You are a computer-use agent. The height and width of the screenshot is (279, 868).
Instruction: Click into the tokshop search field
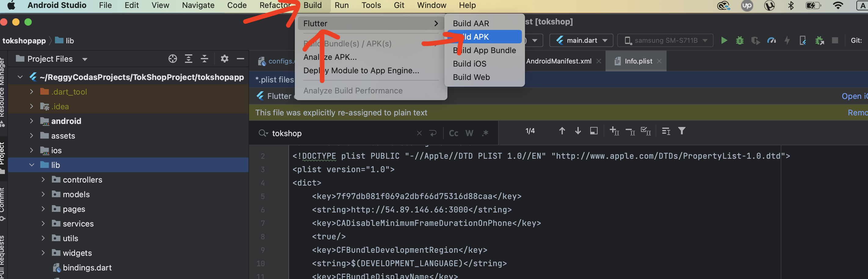340,133
